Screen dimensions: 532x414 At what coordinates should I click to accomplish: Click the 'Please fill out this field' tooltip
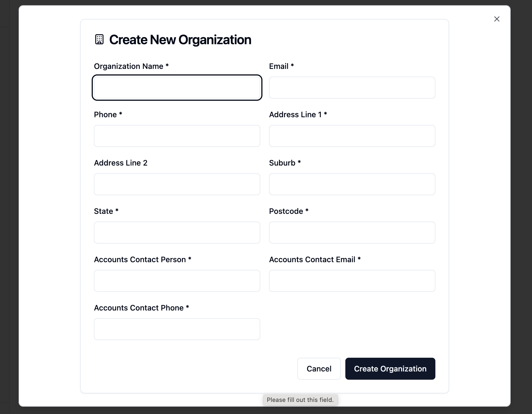coord(300,400)
